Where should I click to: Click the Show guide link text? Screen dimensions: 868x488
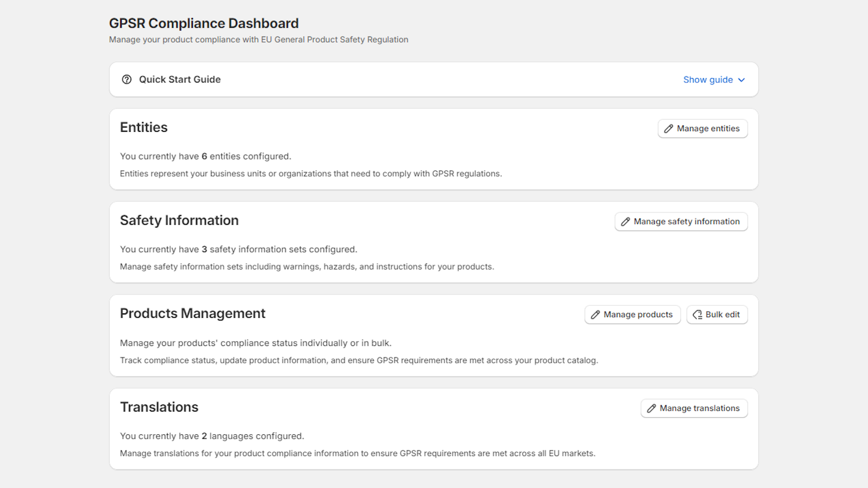click(708, 80)
